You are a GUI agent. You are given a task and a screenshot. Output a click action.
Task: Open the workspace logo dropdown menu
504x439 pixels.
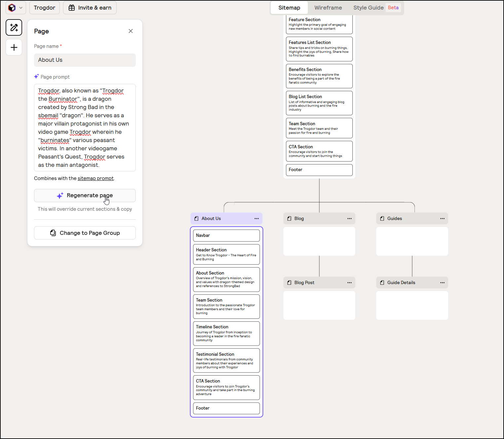(16, 8)
